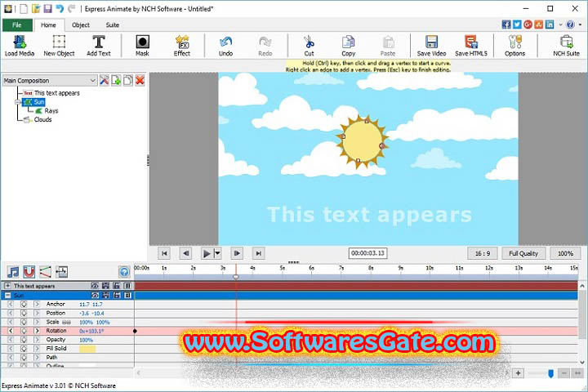Toggle the Opacity keyframe diamond
This screenshot has height=392, width=588.
24,340
